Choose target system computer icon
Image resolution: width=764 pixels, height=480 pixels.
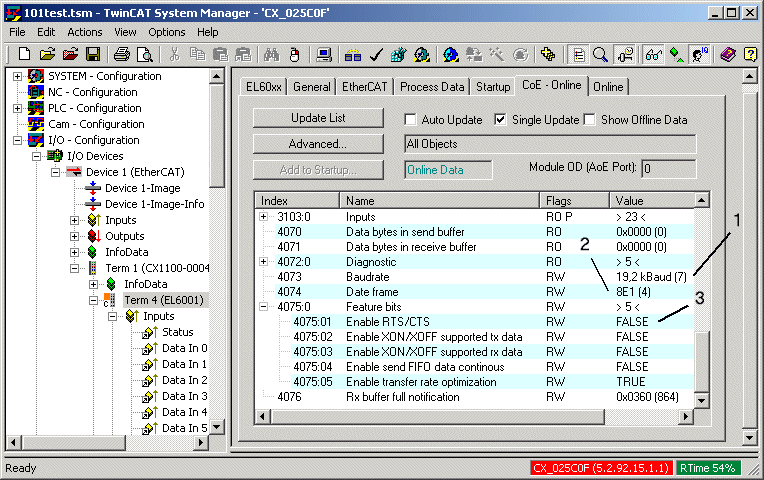point(324,54)
